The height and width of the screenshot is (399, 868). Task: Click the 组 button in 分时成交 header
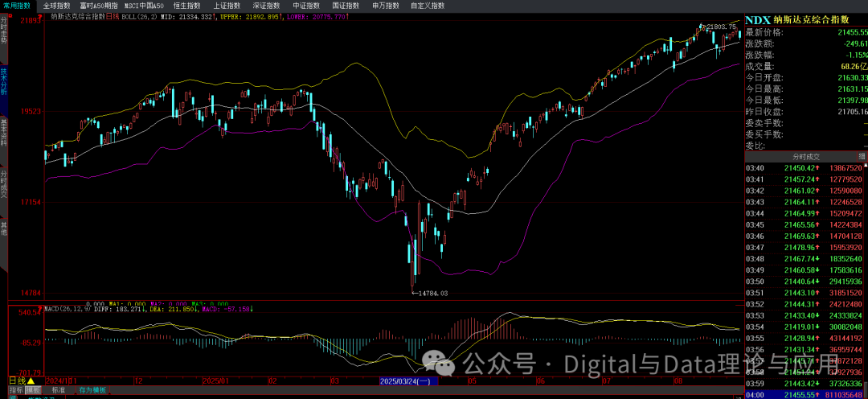click(x=862, y=156)
